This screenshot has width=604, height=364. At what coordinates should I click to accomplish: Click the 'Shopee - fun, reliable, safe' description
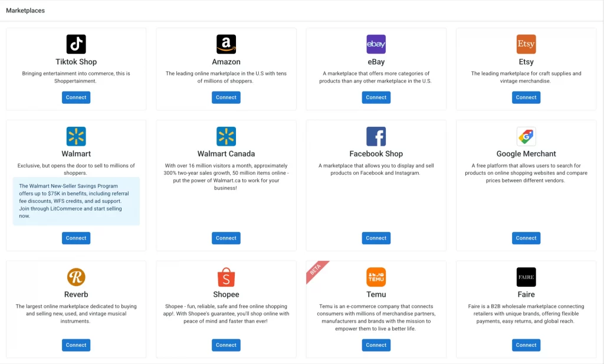(226, 313)
